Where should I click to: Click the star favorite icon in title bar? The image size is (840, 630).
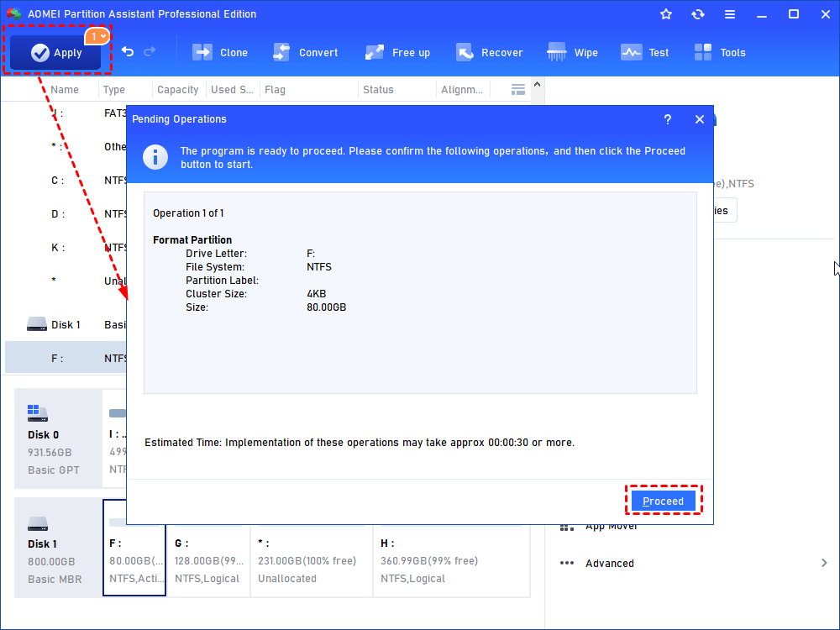coord(666,14)
